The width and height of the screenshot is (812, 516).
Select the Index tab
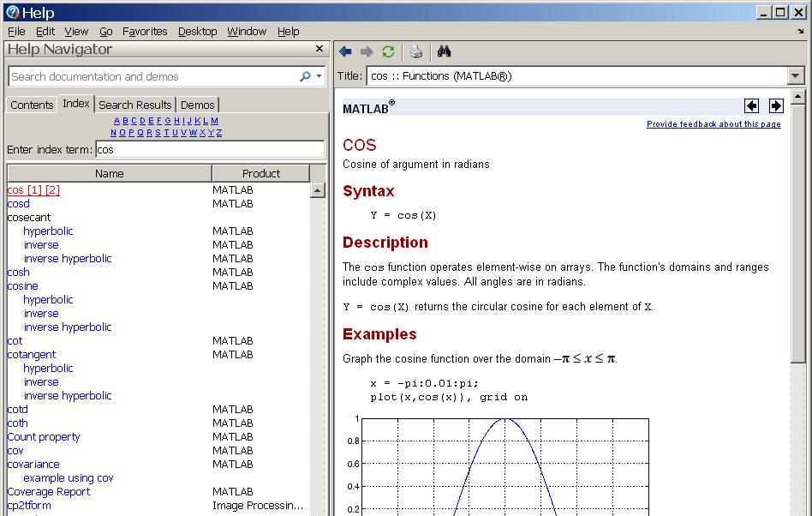point(76,104)
